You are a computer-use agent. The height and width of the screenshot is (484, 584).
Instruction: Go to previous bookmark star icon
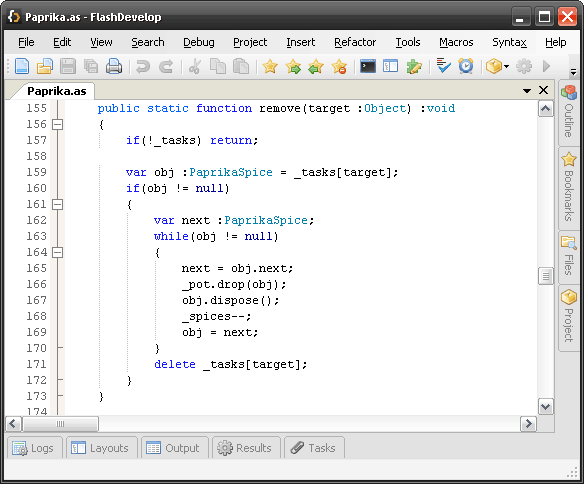[x=316, y=67]
